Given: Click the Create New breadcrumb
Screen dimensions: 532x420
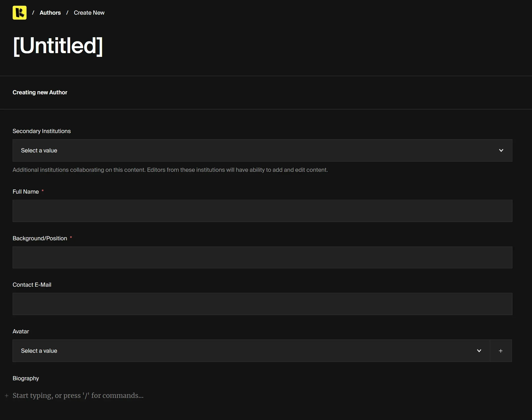Looking at the screenshot, I should 89,13.
